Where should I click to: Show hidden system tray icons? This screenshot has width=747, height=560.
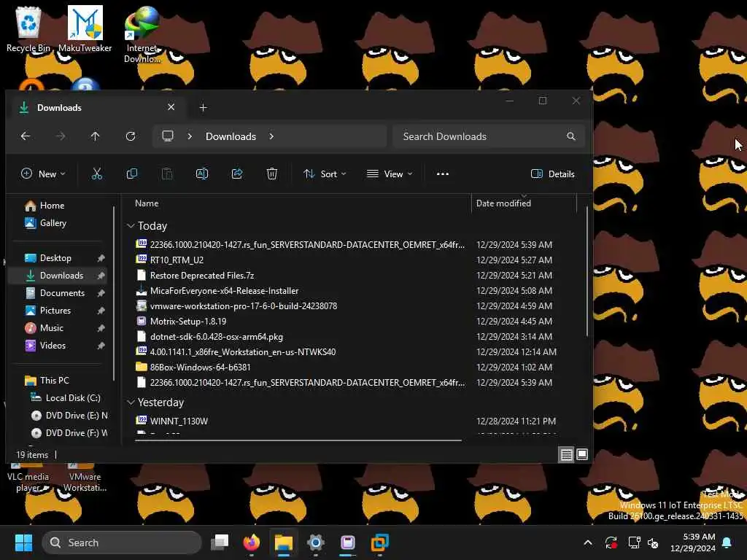tap(588, 542)
